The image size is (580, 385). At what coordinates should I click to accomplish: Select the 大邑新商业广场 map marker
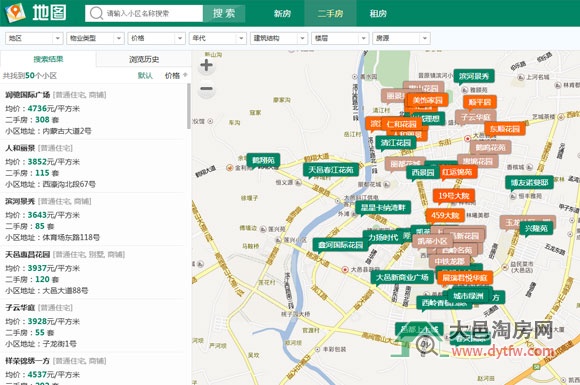(x=402, y=277)
